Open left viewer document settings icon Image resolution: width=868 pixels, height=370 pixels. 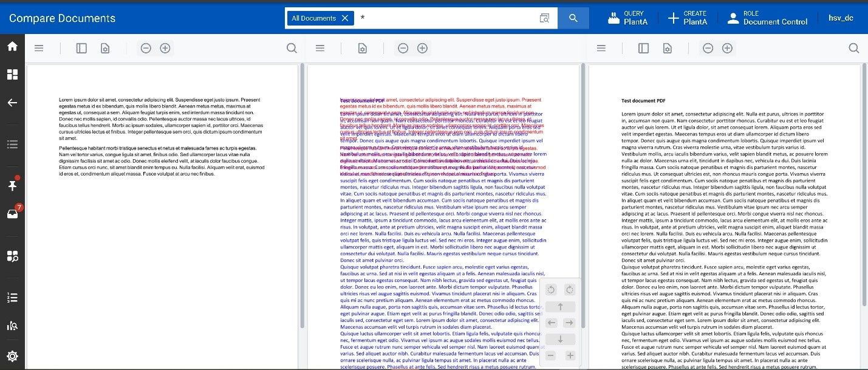pos(105,48)
